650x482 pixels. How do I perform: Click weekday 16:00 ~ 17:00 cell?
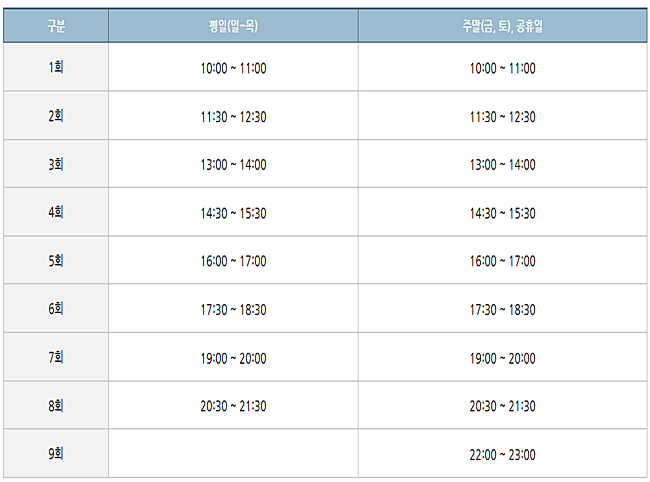pos(233,261)
